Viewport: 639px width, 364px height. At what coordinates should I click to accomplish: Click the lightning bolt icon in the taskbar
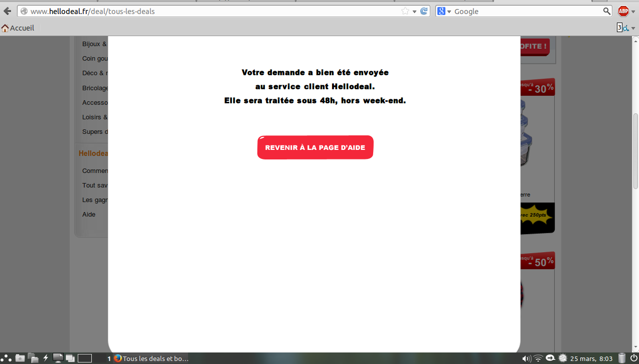[x=46, y=358]
